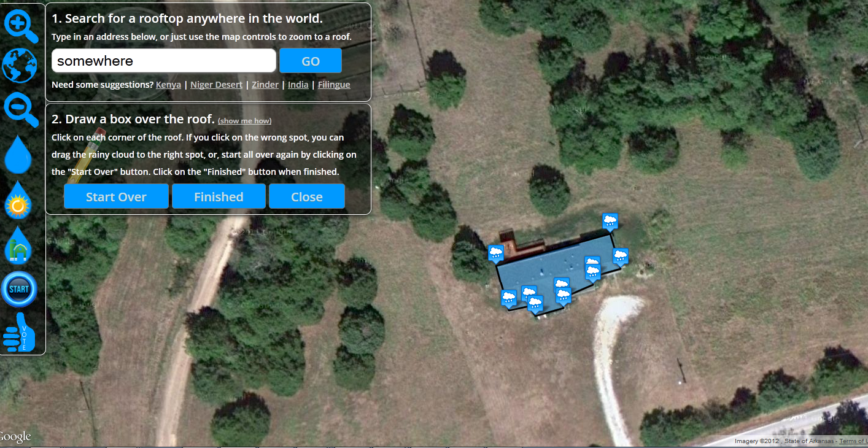The image size is (868, 448).
Task: Click the zoom out magnifier icon
Action: click(x=21, y=110)
